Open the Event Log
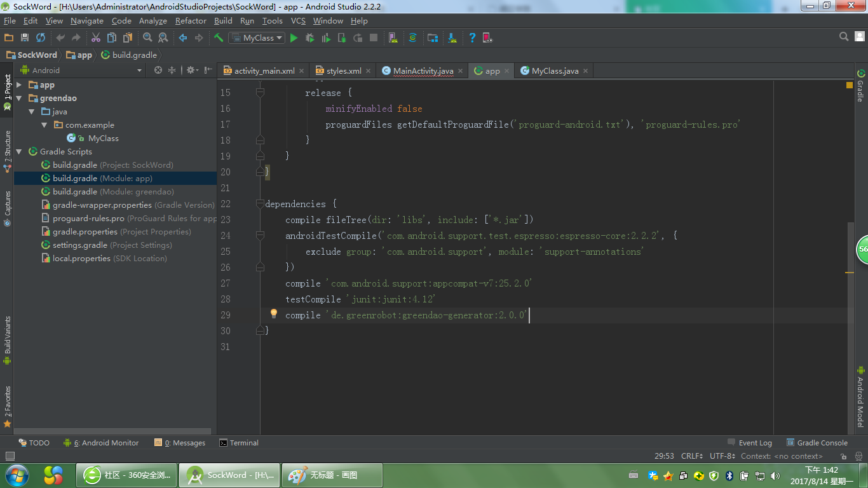Screen dimensions: 868x488 (x=750, y=443)
